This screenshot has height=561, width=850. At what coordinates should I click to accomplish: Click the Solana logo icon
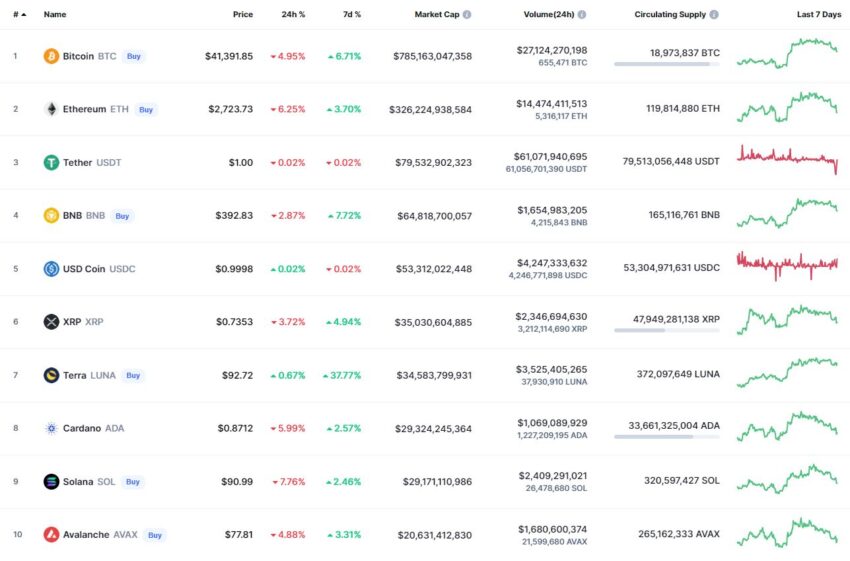click(x=51, y=481)
